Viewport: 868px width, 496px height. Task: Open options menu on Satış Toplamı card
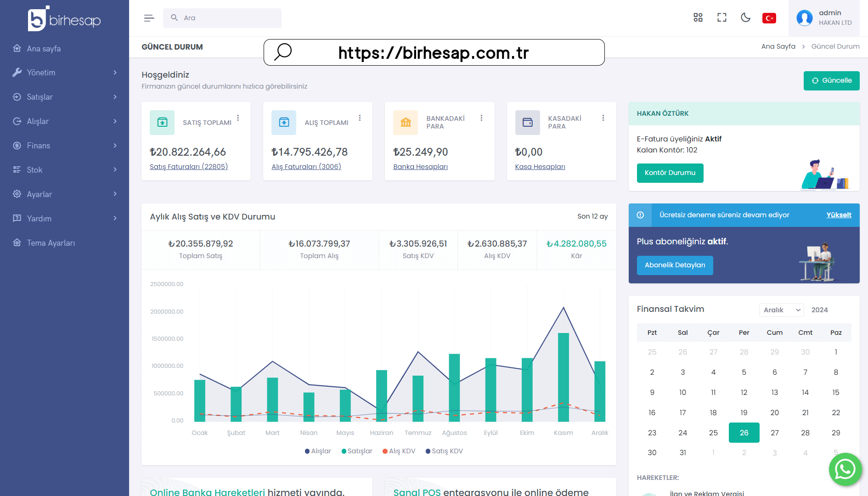(x=238, y=118)
